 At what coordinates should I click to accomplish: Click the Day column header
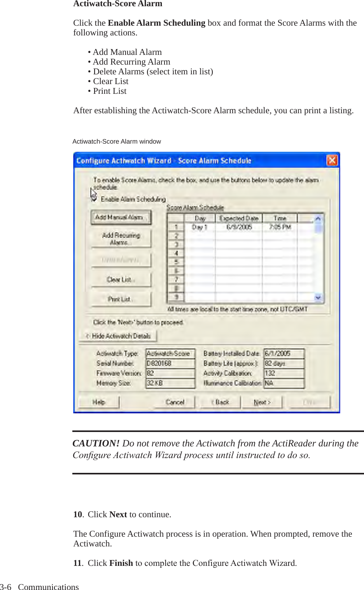click(200, 218)
